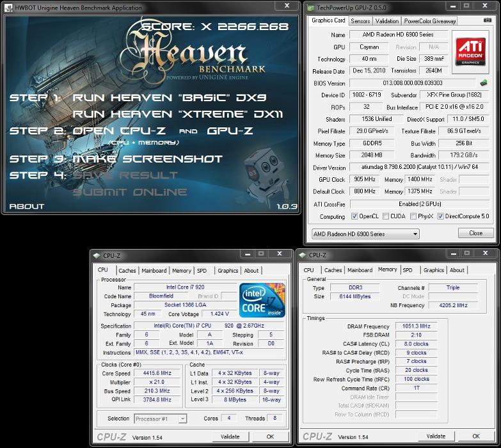This screenshot has width=501, height=448.
Task: Open SPD tab in left CPU-Z window
Action: click(x=202, y=271)
